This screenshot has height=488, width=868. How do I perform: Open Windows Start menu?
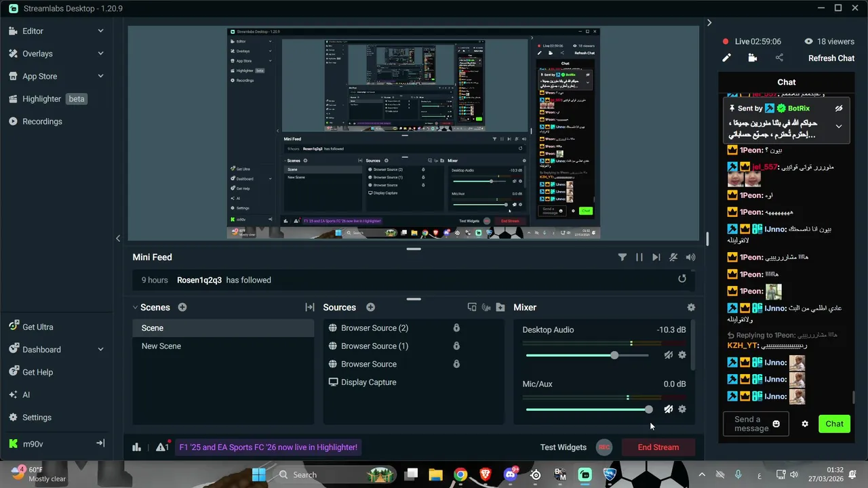click(259, 474)
